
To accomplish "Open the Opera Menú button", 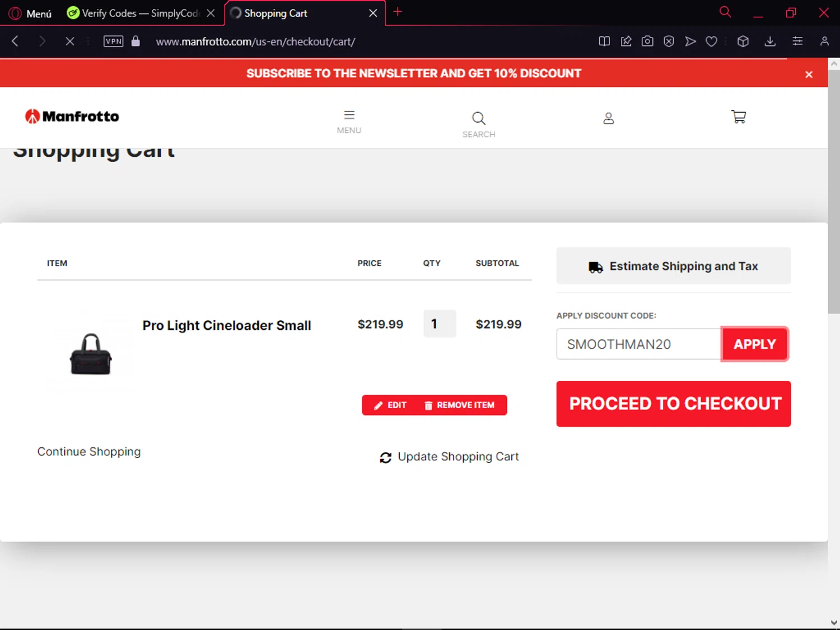I will (31, 13).
